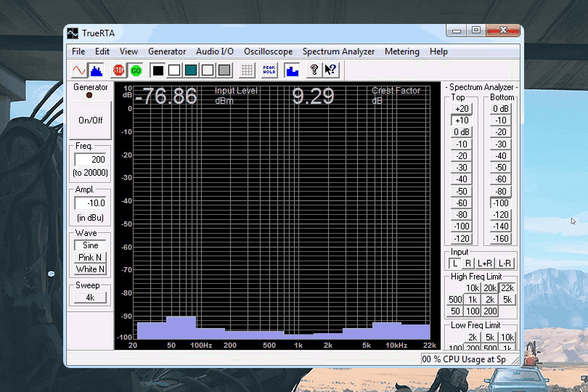The image size is (588, 392).
Task: Enable the Peak Hold toolbar button
Action: [269, 70]
